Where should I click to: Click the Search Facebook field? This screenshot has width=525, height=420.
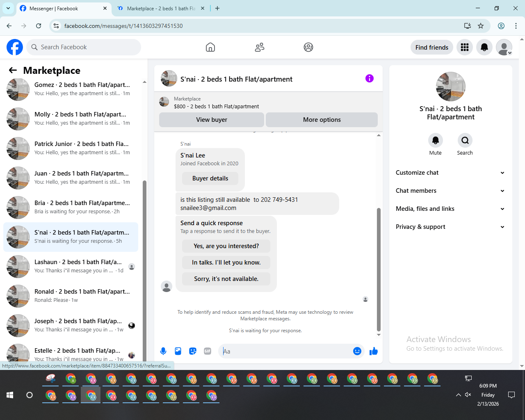pos(84,47)
